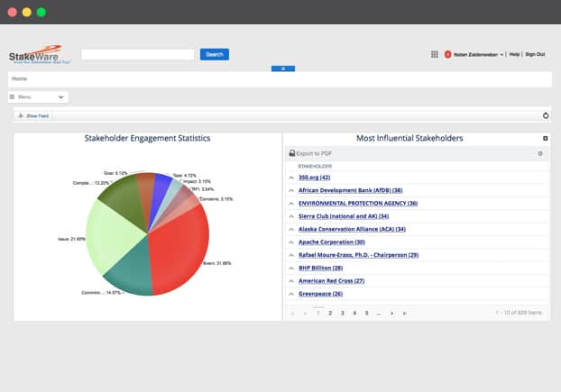Click the Home breadcrumb
This screenshot has height=392, width=561.
(x=19, y=78)
